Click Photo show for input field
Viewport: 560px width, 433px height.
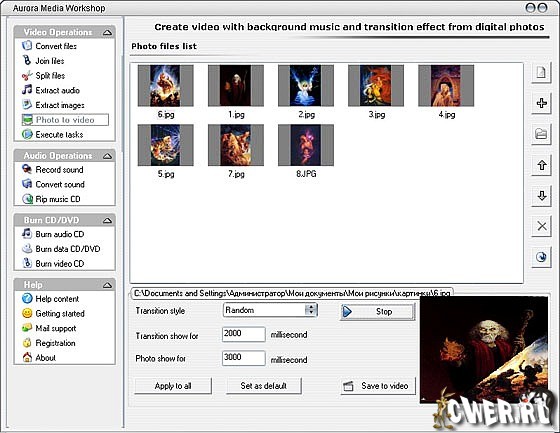244,358
